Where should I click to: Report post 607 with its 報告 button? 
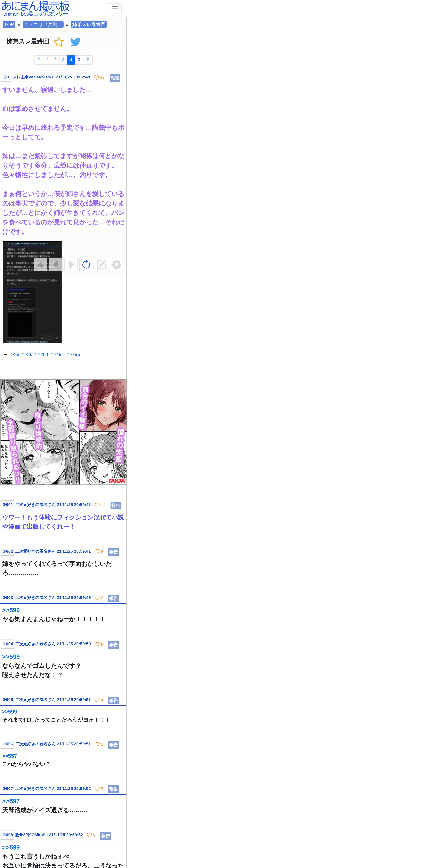(x=113, y=789)
